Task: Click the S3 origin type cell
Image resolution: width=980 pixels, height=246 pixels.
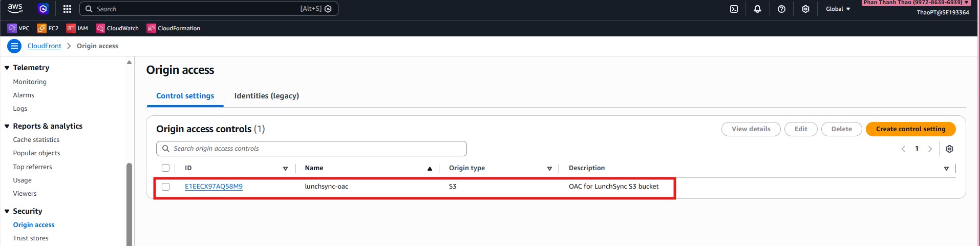Action: 453,187
